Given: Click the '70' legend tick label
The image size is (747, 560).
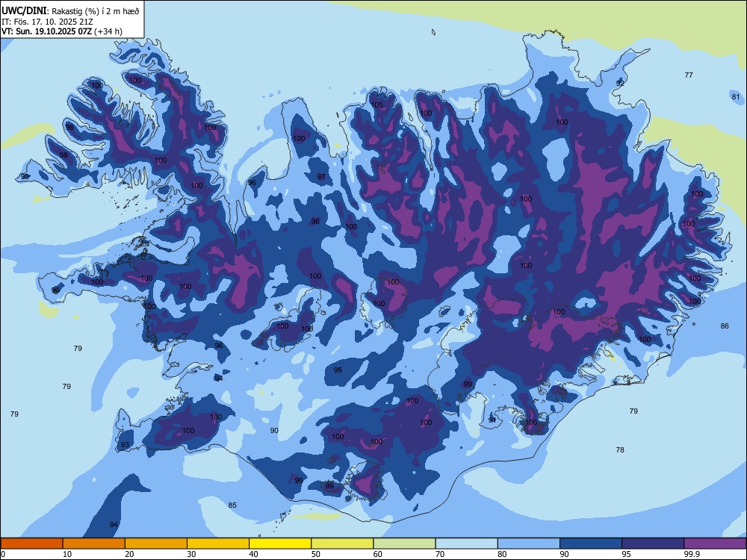Looking at the screenshot, I should tap(440, 554).
